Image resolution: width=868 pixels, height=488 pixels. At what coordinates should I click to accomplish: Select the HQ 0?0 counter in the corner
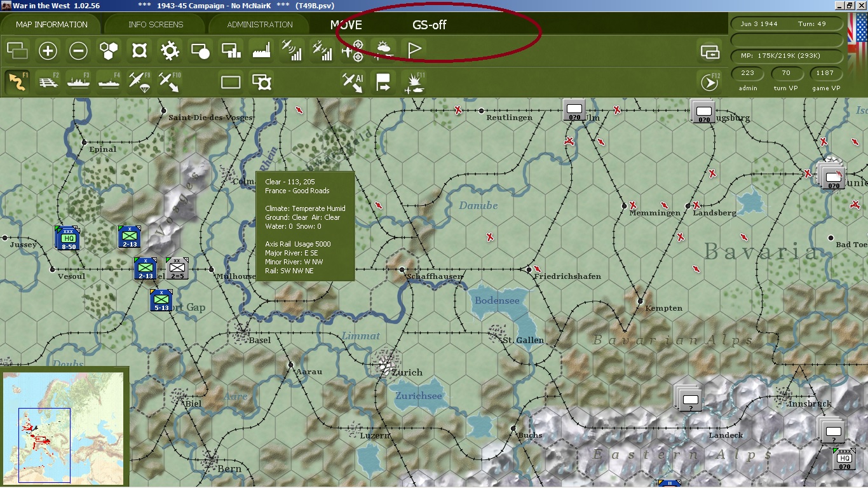click(x=844, y=459)
